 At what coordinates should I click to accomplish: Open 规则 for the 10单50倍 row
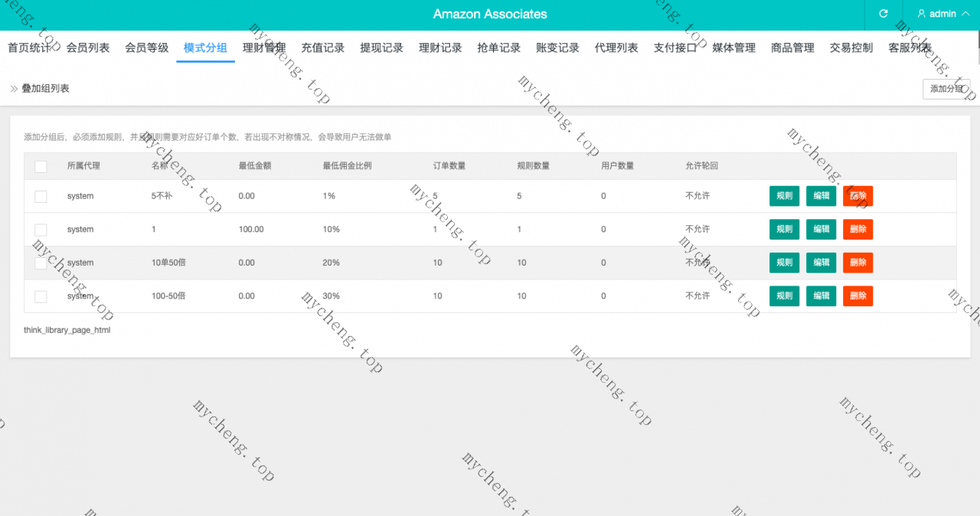point(784,263)
